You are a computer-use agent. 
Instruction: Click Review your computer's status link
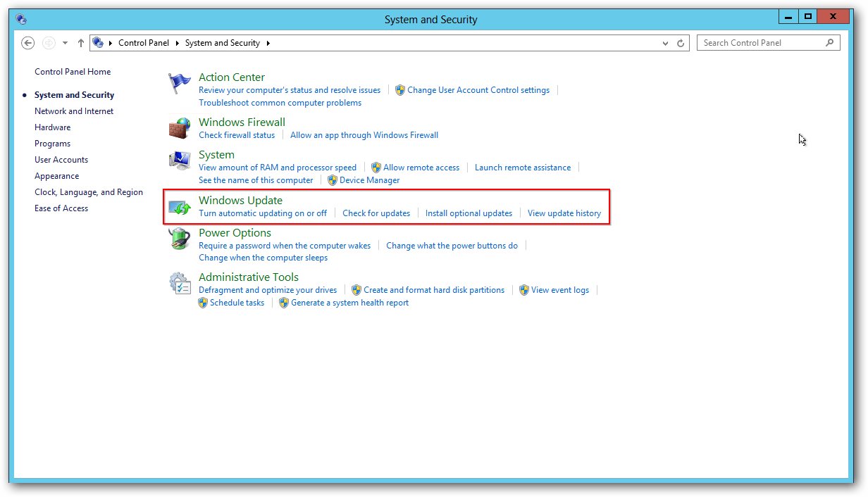tap(290, 90)
